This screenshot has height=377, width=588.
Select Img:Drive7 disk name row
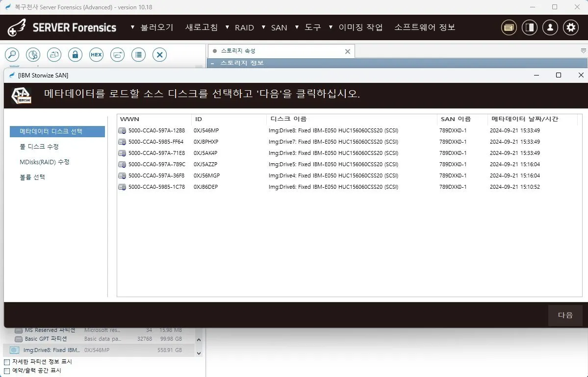click(x=333, y=142)
